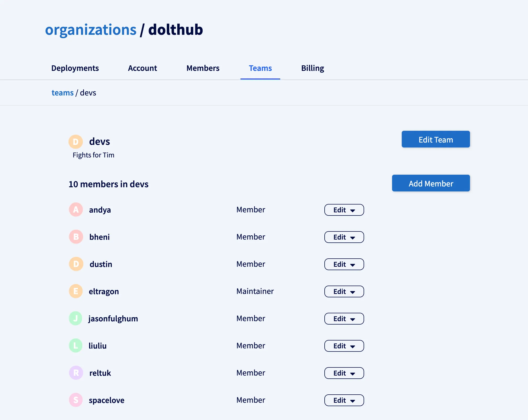This screenshot has height=420, width=528.
Task: Open the teams breadcrumb link
Action: 62,93
